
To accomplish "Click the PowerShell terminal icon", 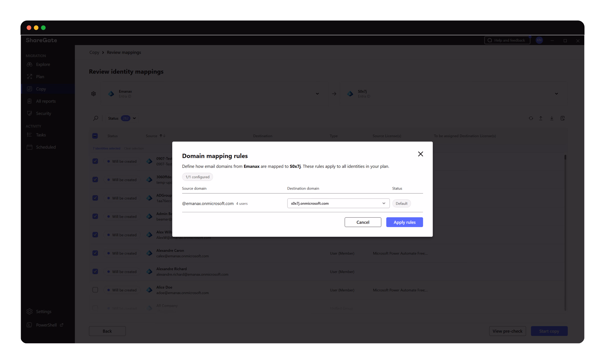I will (x=29, y=325).
